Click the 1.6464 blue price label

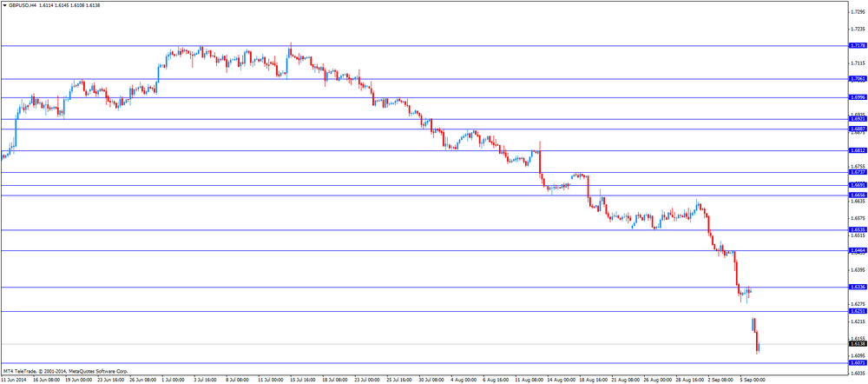857,250
